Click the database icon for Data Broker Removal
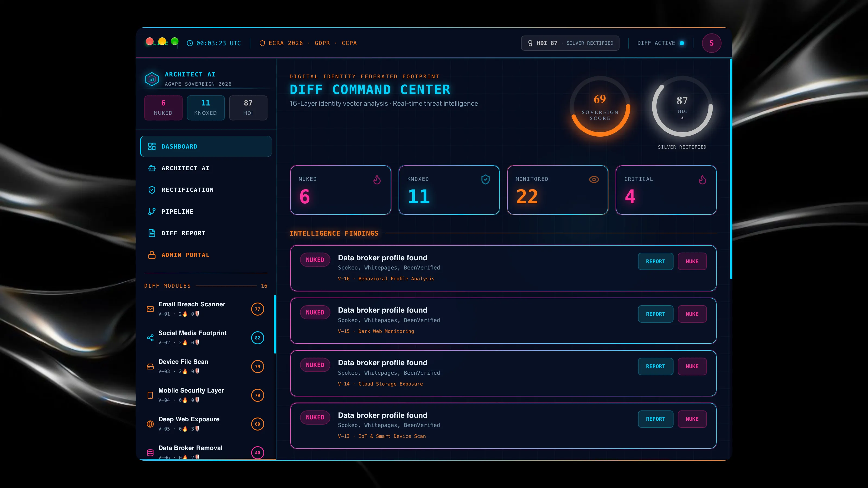Screen dimensions: 868x488 pyautogui.click(x=150, y=453)
